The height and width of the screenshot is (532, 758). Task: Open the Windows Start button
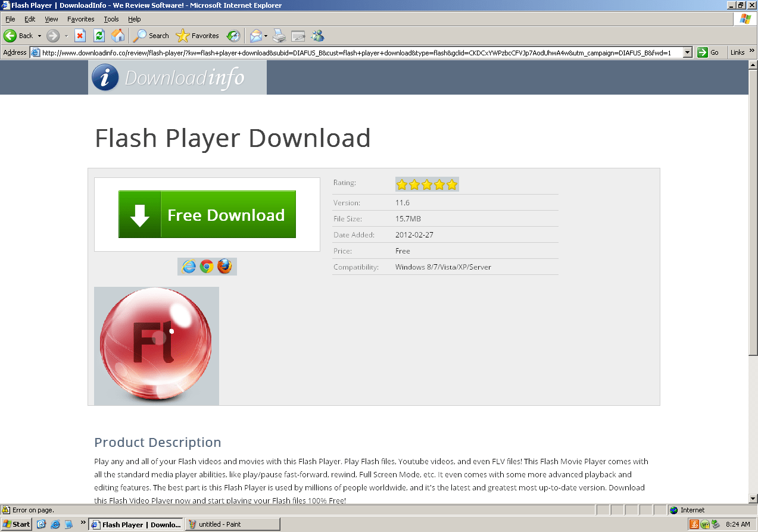point(16,524)
